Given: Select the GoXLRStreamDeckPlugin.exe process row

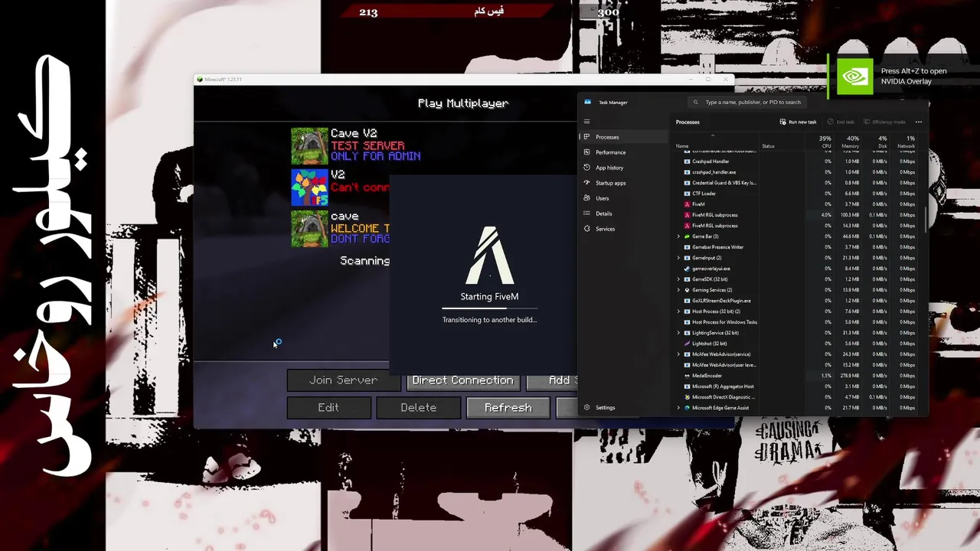Looking at the screenshot, I should pyautogui.click(x=796, y=301).
